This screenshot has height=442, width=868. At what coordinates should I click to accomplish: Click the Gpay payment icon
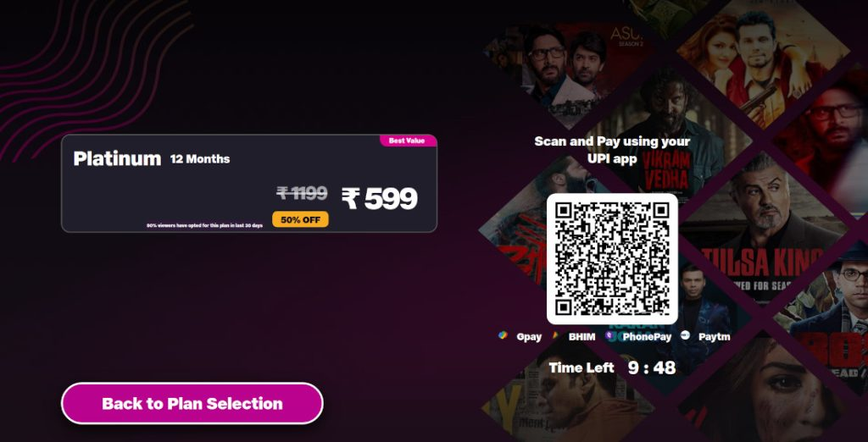503,335
